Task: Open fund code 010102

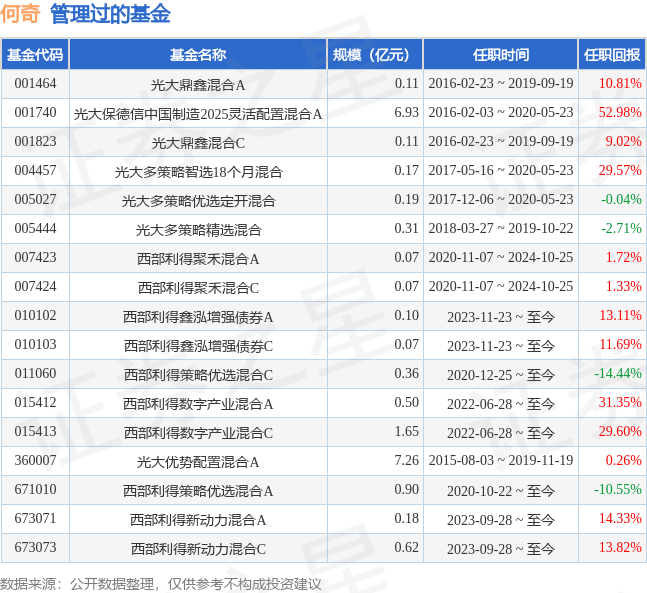Action: 35,316
